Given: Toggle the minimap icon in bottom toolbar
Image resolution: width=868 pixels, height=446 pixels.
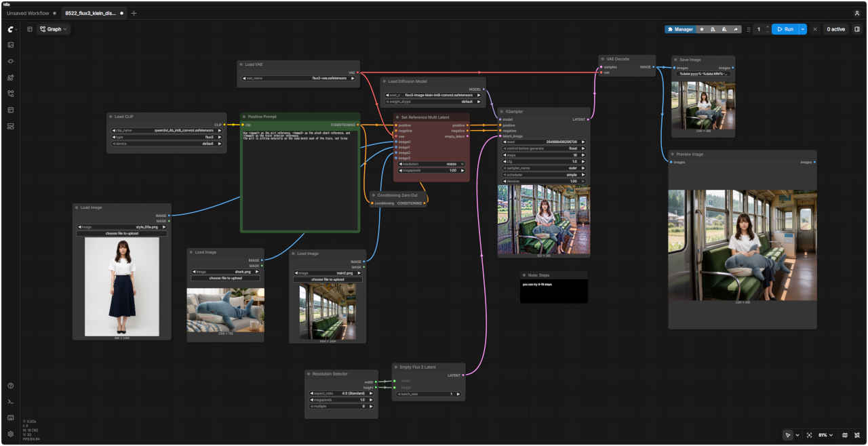Looking at the screenshot, I should click(x=845, y=434).
